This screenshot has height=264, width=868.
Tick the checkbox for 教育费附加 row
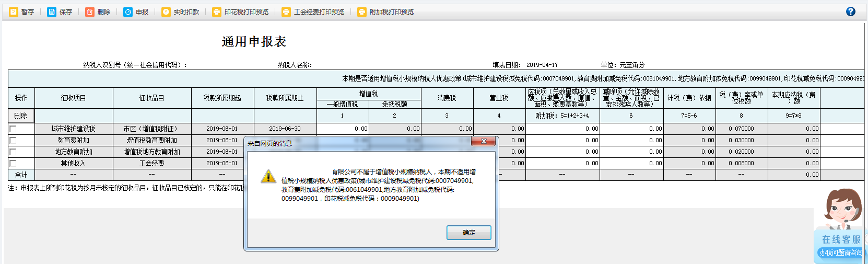[13, 140]
